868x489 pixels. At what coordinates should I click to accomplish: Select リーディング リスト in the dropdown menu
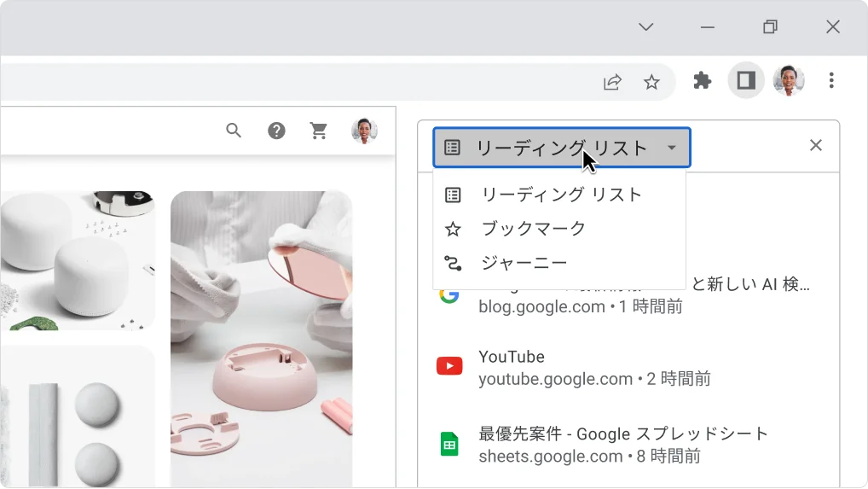(x=559, y=195)
